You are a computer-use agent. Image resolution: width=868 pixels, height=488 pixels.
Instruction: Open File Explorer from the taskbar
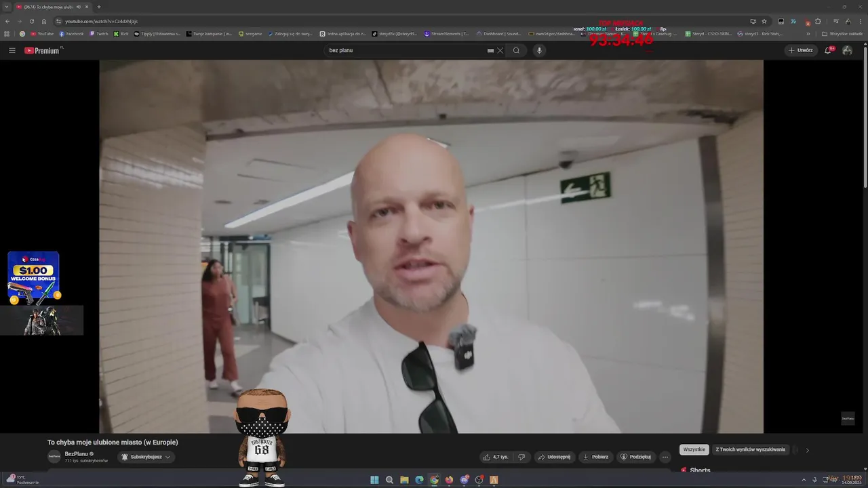coord(404,480)
